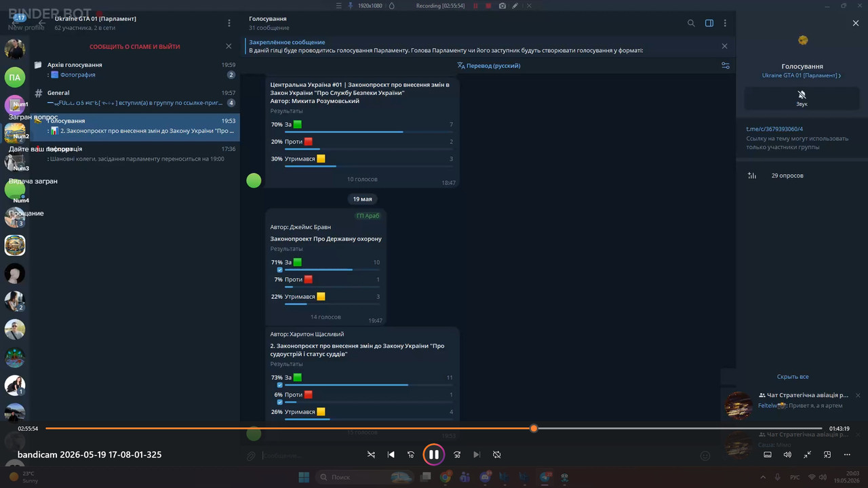Image resolution: width=868 pixels, height=488 pixels.
Task: Open translation settings icon
Action: coord(725,66)
